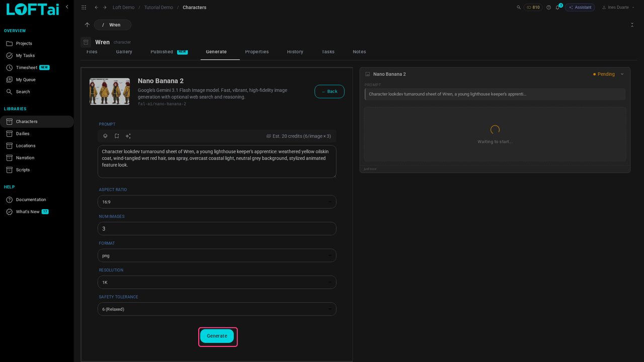
Task: Open Timesheet in the sidebar
Action: [37, 67]
